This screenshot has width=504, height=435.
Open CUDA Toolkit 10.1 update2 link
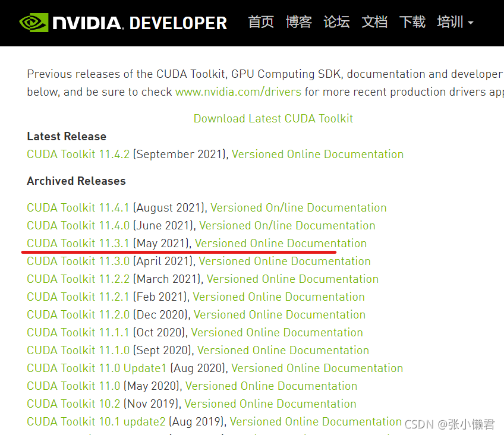tap(96, 421)
